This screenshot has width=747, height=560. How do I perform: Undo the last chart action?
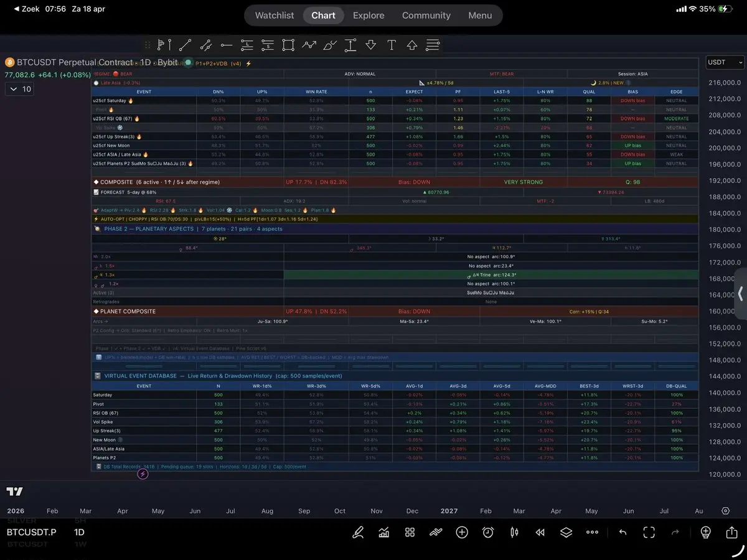point(622,532)
